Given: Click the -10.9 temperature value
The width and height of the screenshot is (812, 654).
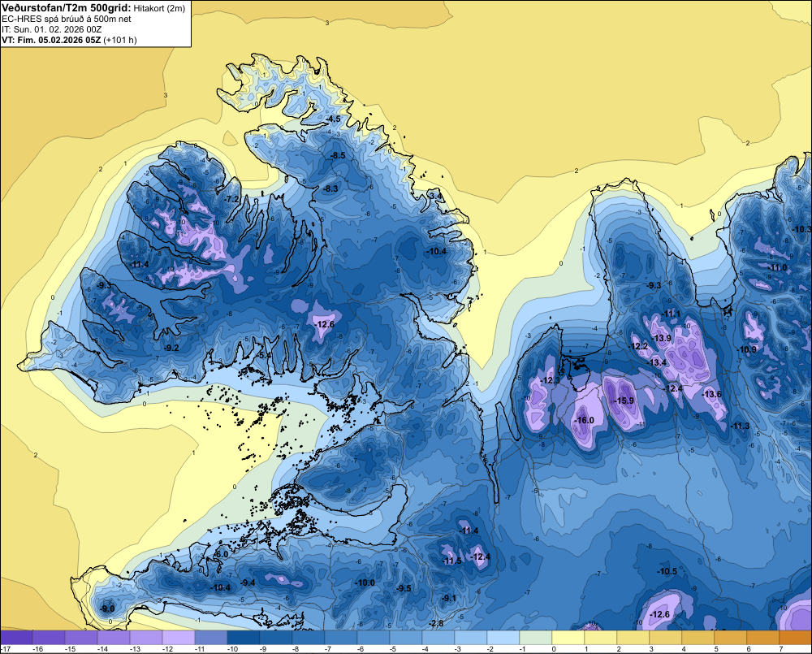Looking at the screenshot, I should click(747, 350).
